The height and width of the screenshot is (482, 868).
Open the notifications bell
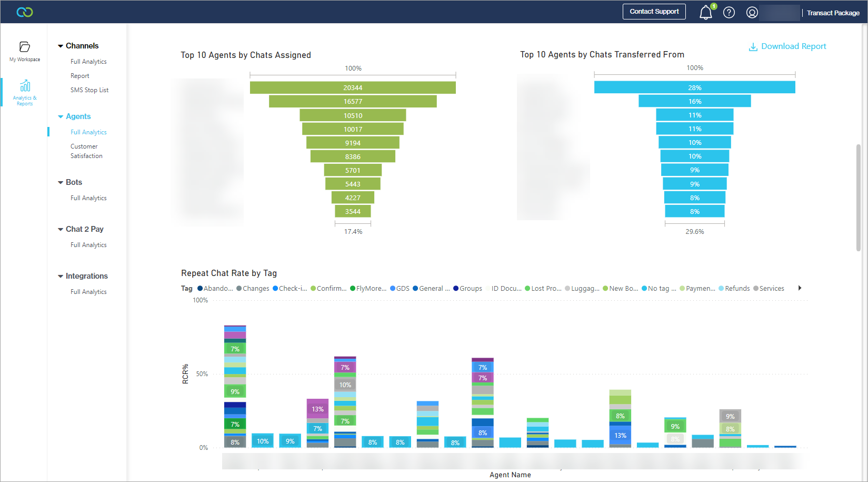coord(705,13)
